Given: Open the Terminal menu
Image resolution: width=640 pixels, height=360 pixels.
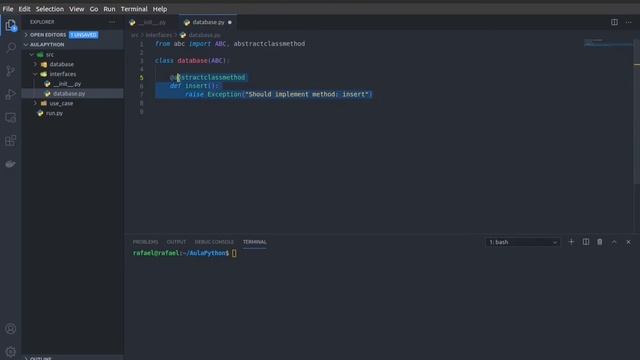Looking at the screenshot, I should click(x=134, y=9).
